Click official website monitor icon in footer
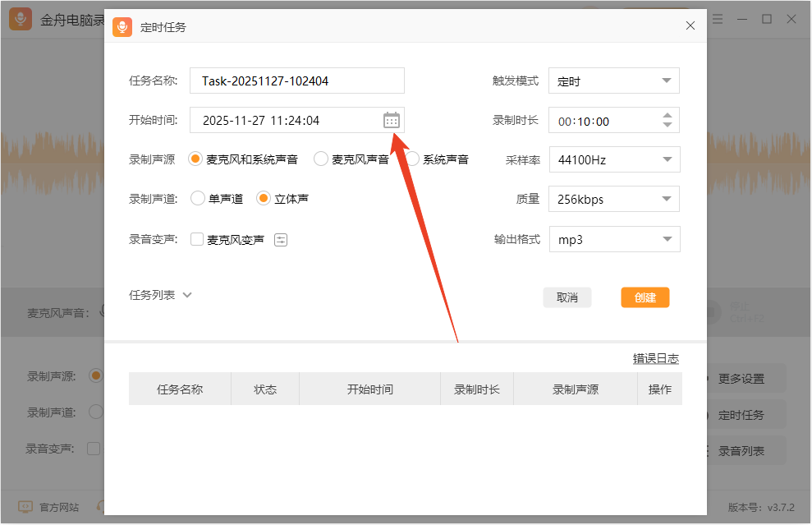Screen dimensions: 812x525 [x=25, y=506]
